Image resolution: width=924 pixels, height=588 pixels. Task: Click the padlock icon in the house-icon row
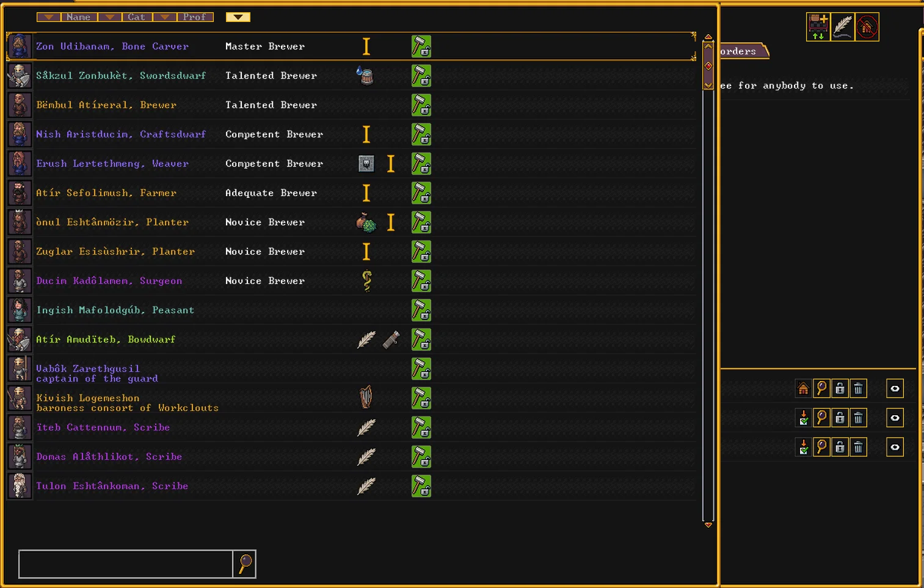840,388
